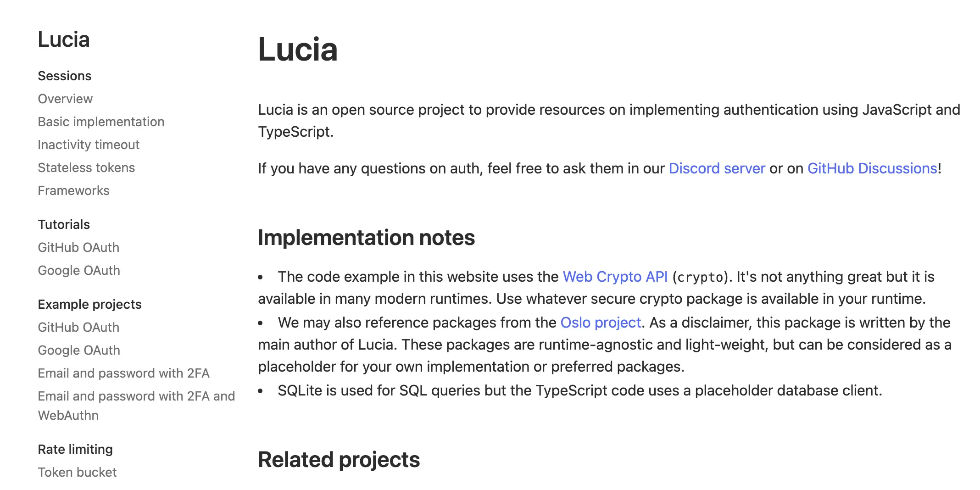Open the GitHub Discussions link

tap(872, 168)
